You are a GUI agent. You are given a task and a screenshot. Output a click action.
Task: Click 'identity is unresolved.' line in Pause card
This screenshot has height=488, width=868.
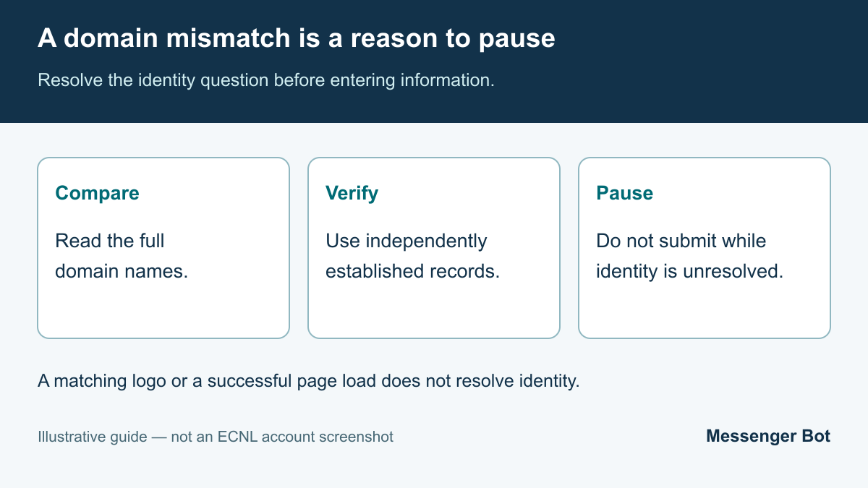pos(689,272)
